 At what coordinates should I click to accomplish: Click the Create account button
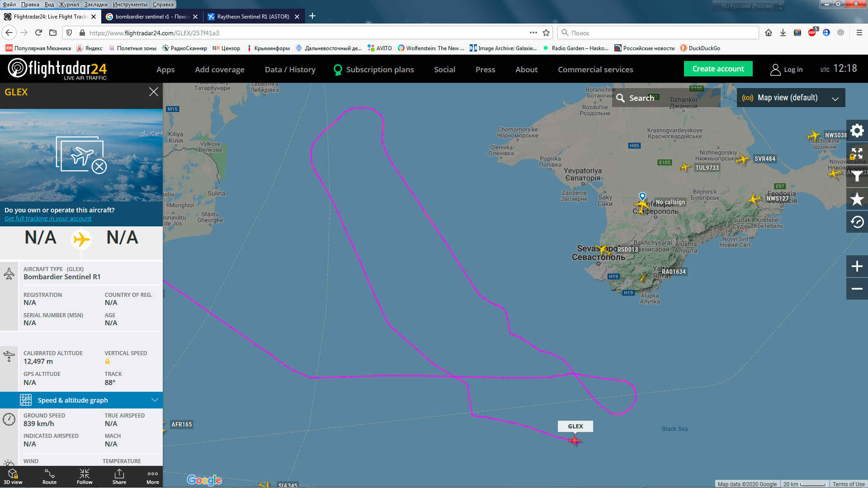pyautogui.click(x=718, y=69)
